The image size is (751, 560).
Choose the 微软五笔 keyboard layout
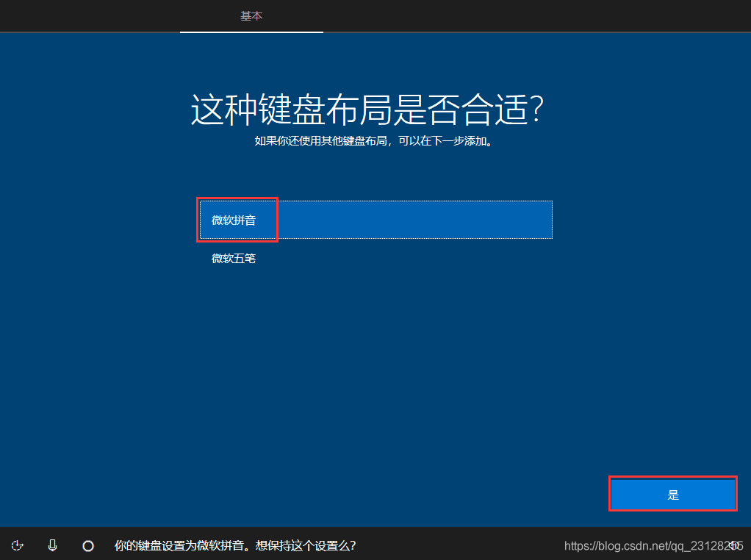pyautogui.click(x=376, y=258)
